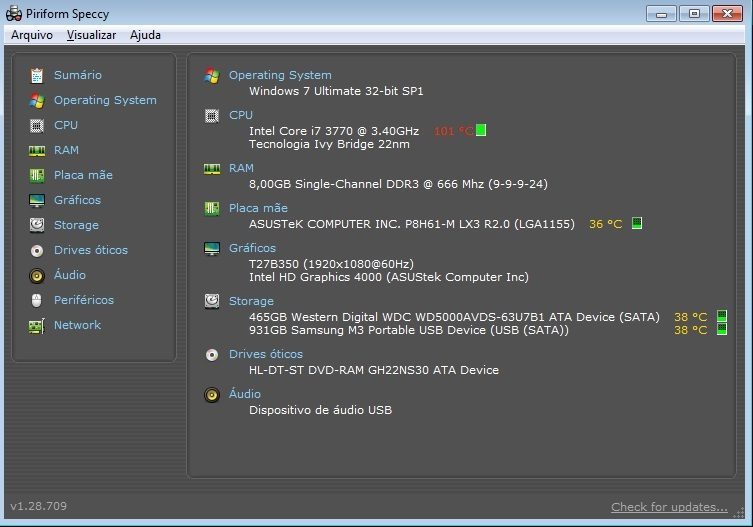Click the Operating System heading in summary
The image size is (753, 527).
point(280,75)
